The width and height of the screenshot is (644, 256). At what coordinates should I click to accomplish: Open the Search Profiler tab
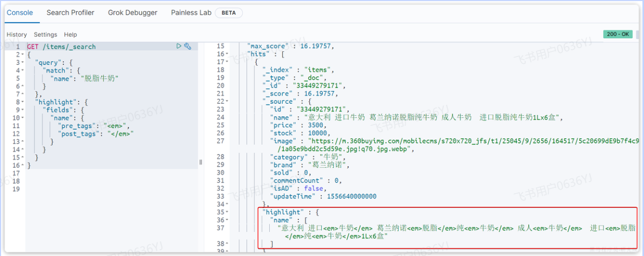(71, 13)
